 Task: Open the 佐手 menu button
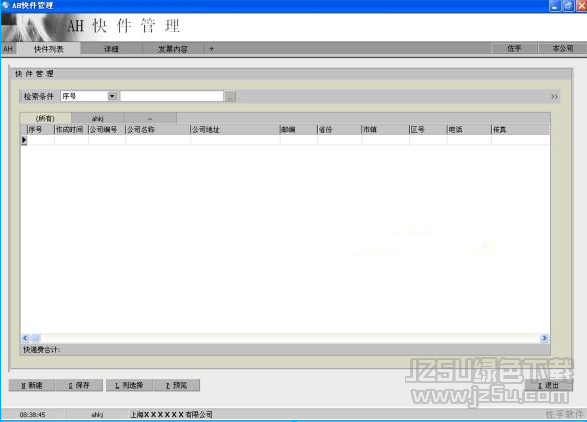514,48
